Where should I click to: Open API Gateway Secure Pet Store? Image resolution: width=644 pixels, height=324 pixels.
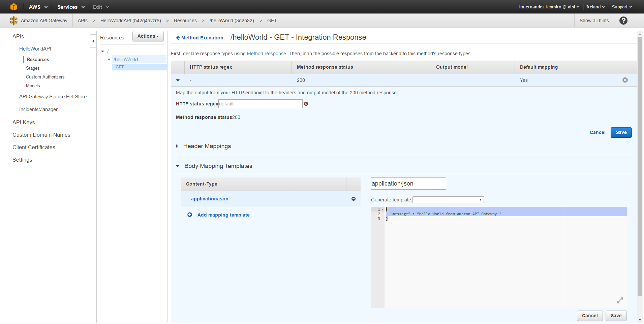coord(53,97)
